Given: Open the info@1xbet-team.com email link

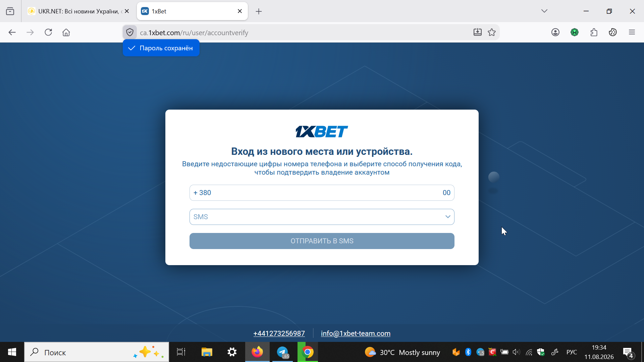Looking at the screenshot, I should (x=356, y=334).
